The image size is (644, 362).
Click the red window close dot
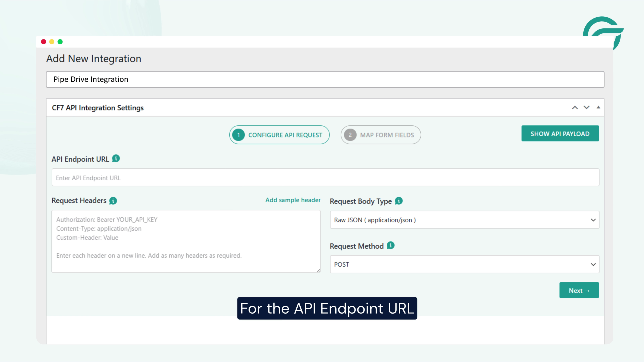coord(44,42)
